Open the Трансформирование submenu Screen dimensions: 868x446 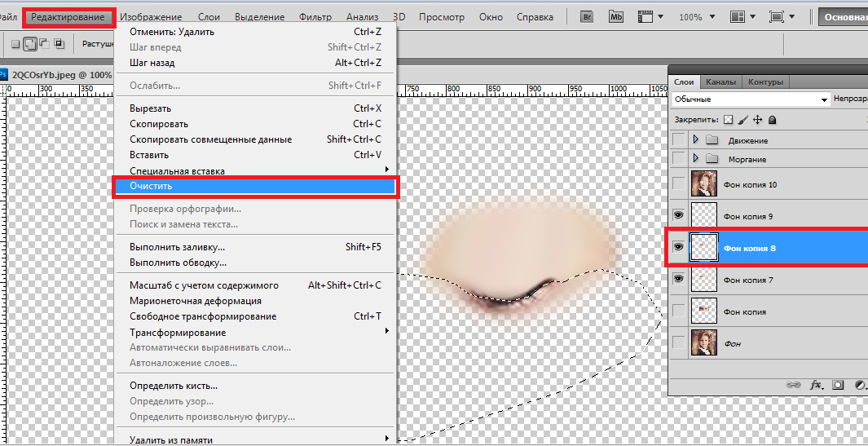coord(255,333)
